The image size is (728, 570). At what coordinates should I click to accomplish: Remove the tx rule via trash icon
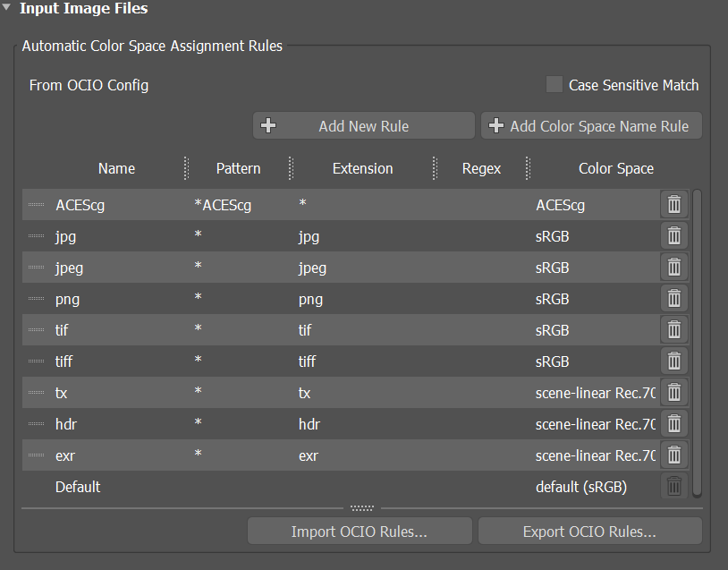point(674,393)
